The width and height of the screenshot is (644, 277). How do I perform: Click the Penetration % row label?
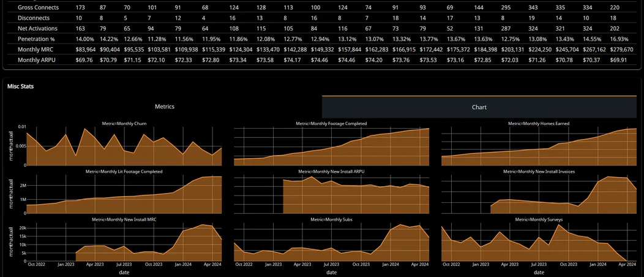coord(36,39)
